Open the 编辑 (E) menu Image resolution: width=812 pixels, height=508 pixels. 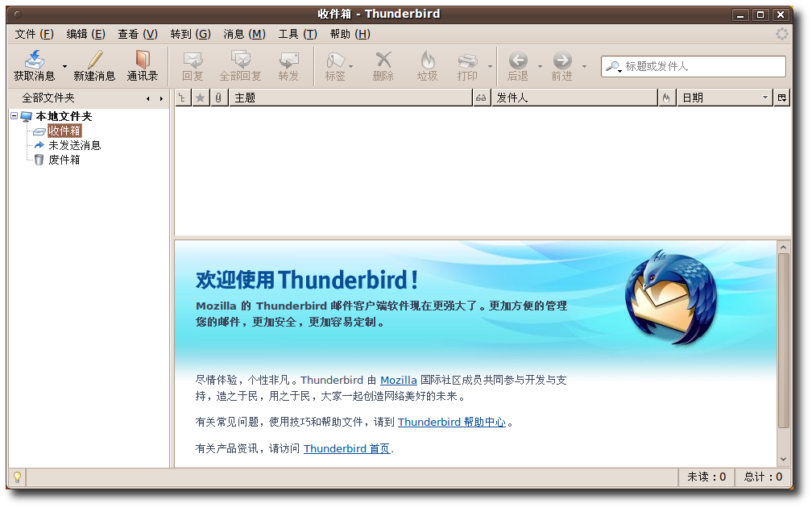coord(85,34)
